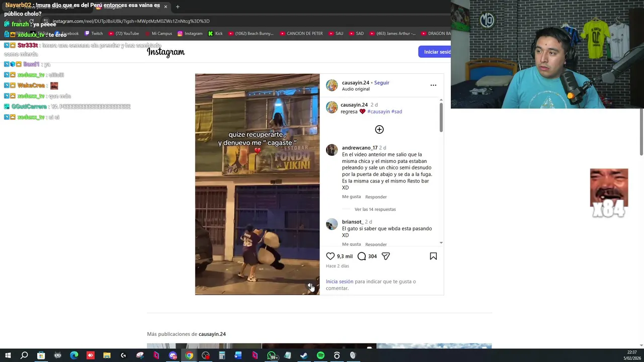644x362 pixels.
Task: Click the reel video to pause
Action: [257, 184]
